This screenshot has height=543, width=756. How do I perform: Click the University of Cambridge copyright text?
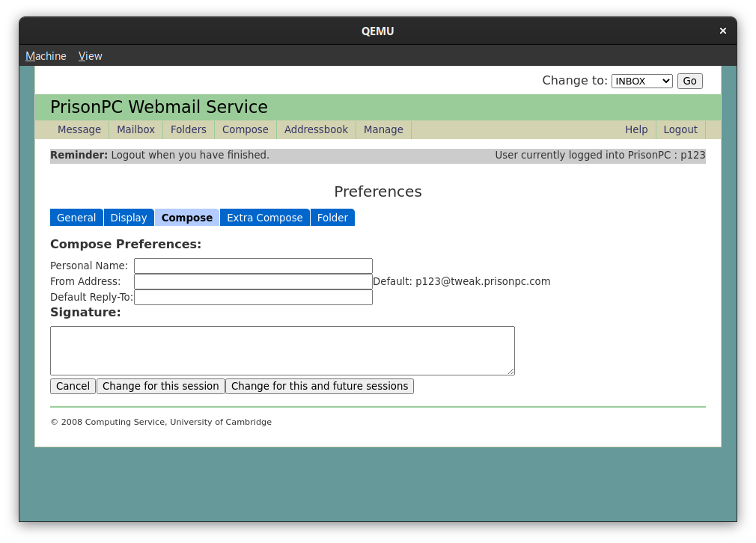coord(161,422)
